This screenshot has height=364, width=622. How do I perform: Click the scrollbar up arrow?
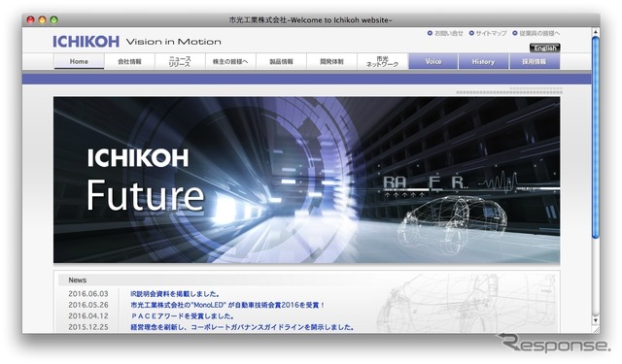coord(596,31)
